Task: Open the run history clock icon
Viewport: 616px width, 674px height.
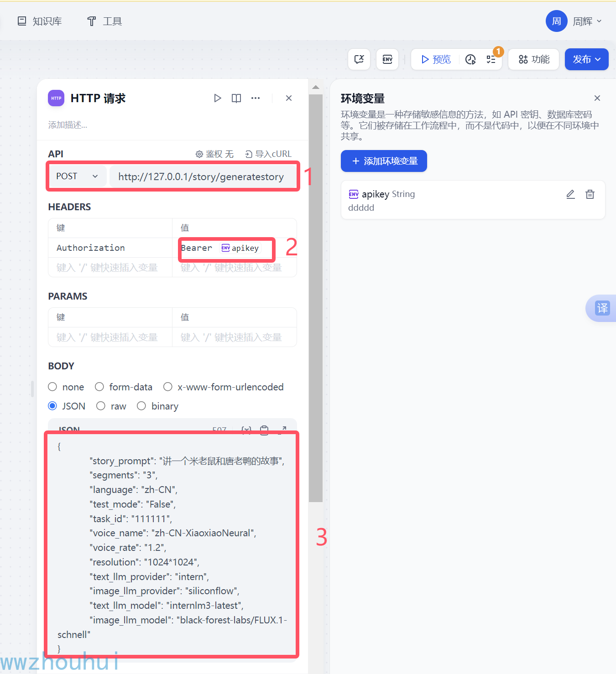Action: tap(470, 59)
